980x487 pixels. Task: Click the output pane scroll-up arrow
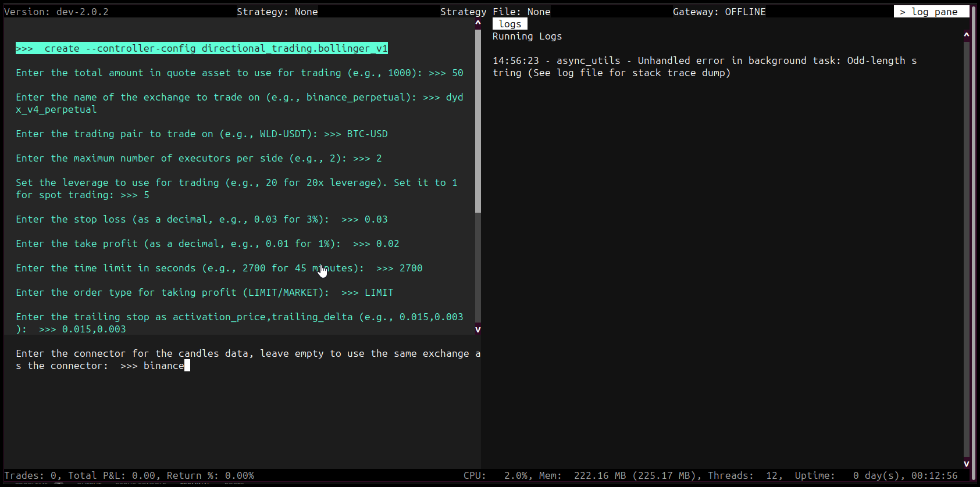[478, 23]
